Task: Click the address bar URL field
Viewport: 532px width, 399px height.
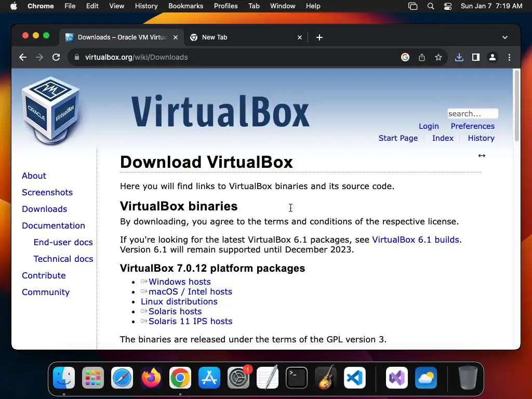Action: pos(237,57)
